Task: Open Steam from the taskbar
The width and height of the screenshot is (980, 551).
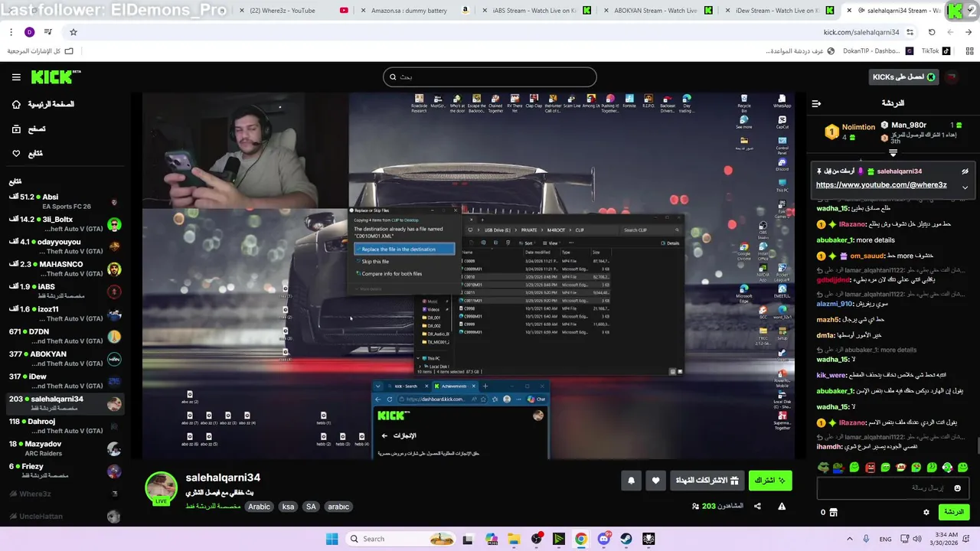Action: coord(626,539)
